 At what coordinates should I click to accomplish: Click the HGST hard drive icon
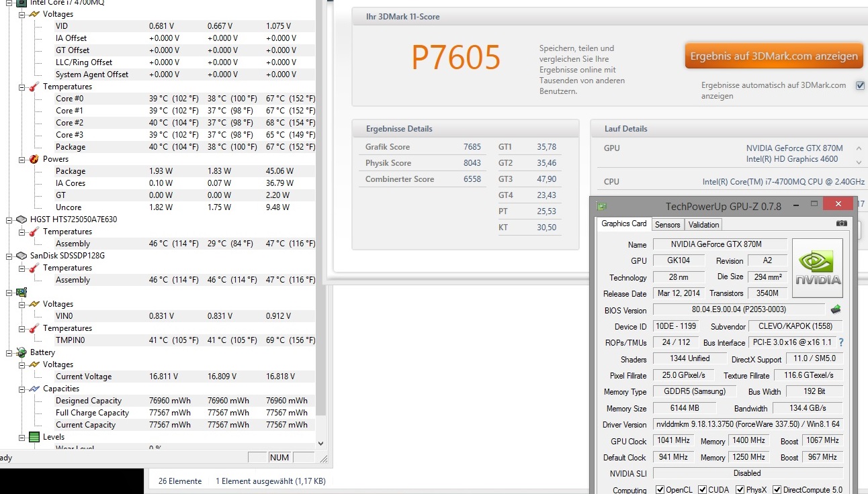tap(21, 219)
